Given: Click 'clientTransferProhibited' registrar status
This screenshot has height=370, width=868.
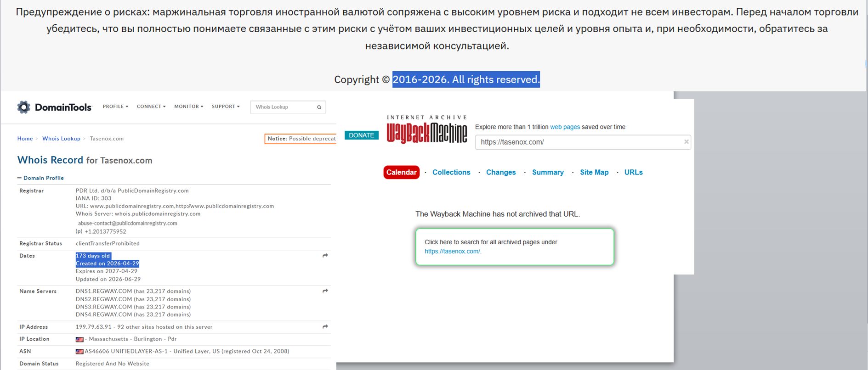Looking at the screenshot, I should (x=108, y=243).
